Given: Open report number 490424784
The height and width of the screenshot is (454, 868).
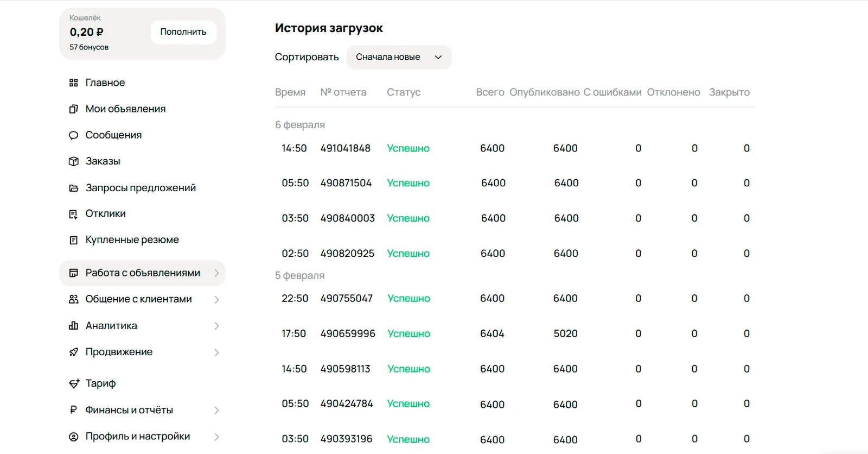Looking at the screenshot, I should point(347,403).
